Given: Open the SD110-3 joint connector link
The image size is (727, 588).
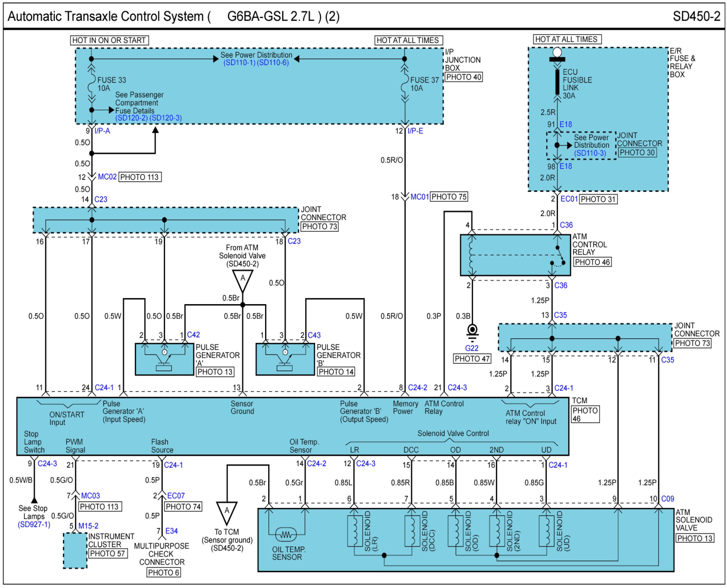Looking at the screenshot, I should [x=590, y=153].
